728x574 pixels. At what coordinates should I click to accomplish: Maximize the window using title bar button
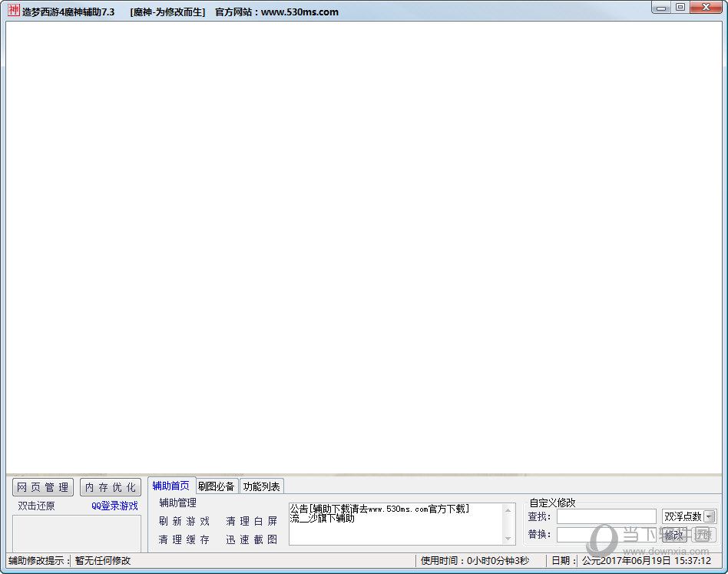[680, 7]
